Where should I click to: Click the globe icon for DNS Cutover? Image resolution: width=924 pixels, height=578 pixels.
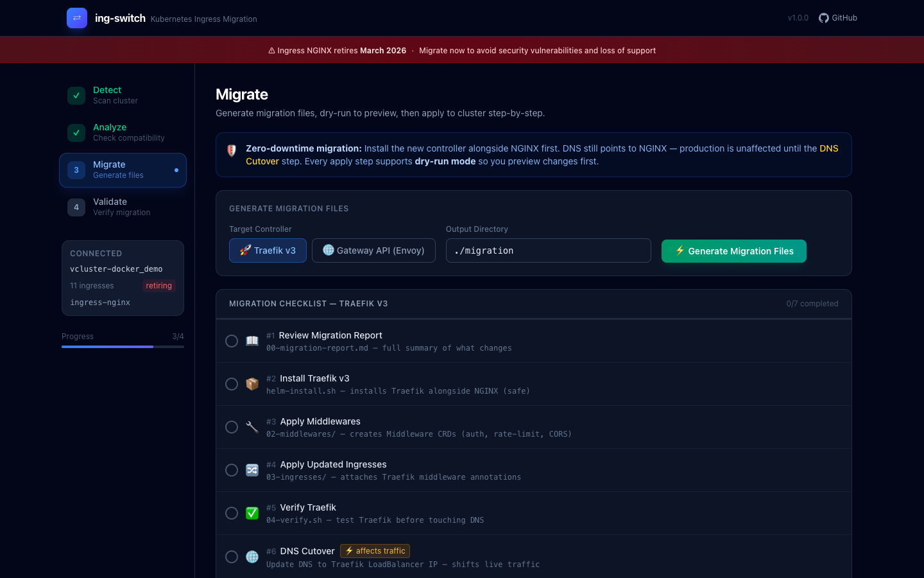click(252, 557)
